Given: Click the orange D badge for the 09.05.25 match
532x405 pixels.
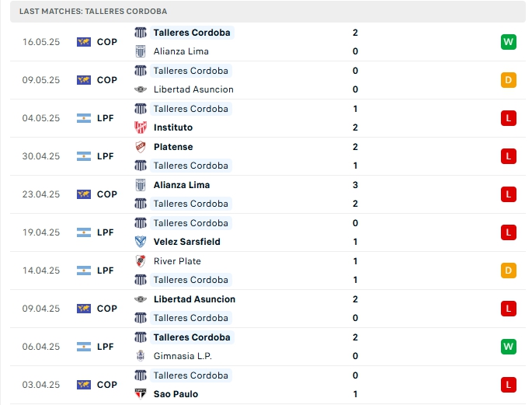Looking at the screenshot, I should (509, 80).
